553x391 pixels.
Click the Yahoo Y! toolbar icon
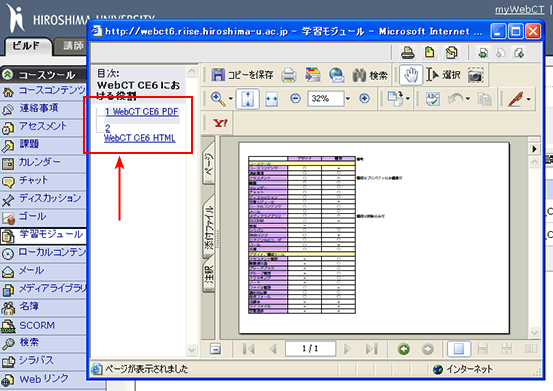click(x=220, y=123)
